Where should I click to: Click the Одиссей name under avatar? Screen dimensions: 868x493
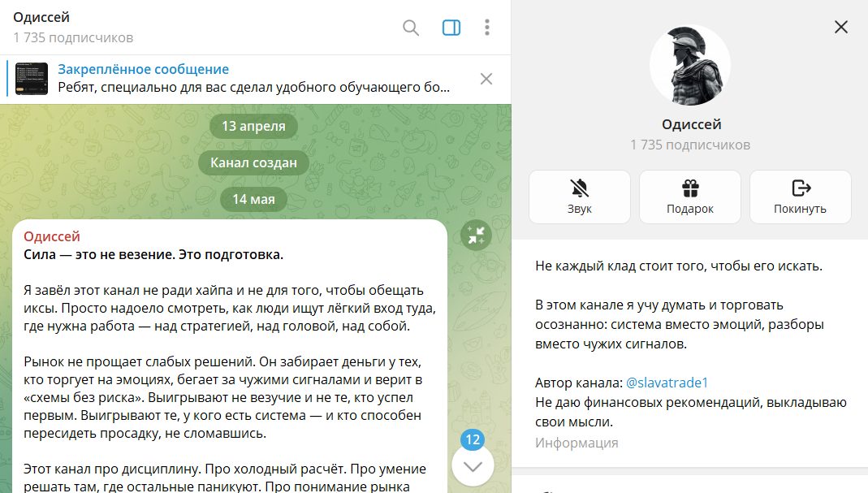pos(692,124)
